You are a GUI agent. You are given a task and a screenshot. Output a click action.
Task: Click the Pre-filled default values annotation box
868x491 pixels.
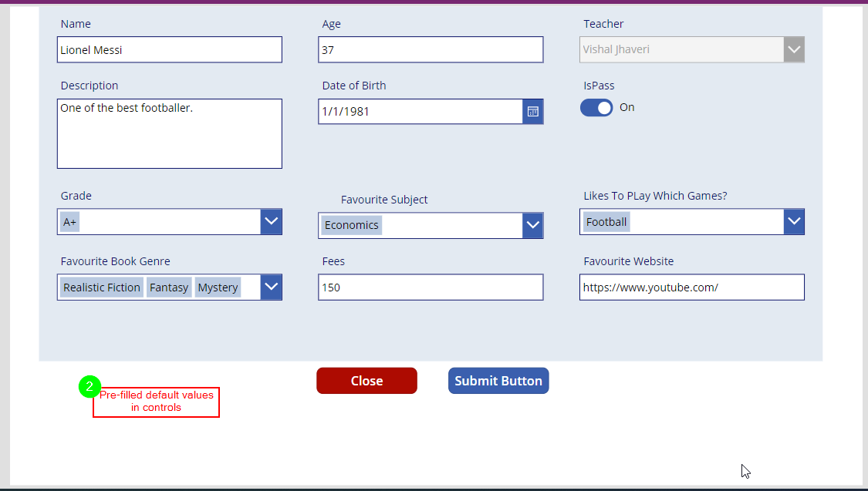(156, 402)
